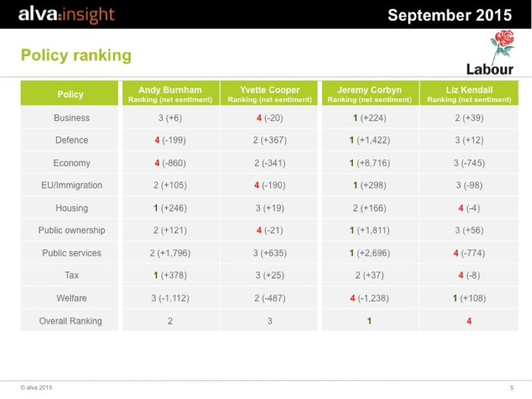Click Cooper's Defence cell showing +367

click(x=270, y=140)
